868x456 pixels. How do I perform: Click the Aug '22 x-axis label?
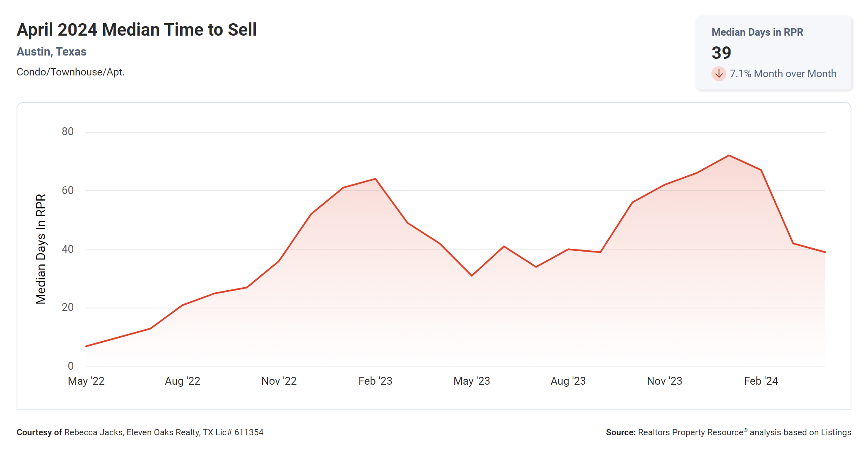tap(182, 381)
